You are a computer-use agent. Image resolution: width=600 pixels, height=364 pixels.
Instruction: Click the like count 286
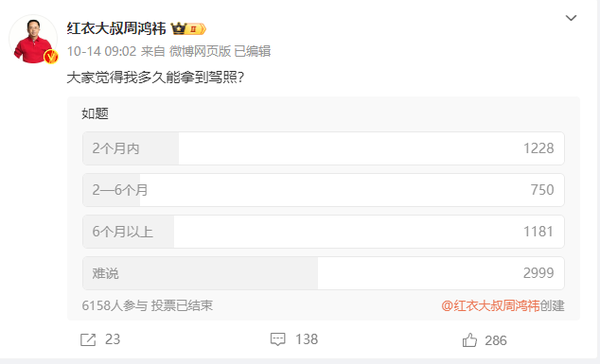496,340
